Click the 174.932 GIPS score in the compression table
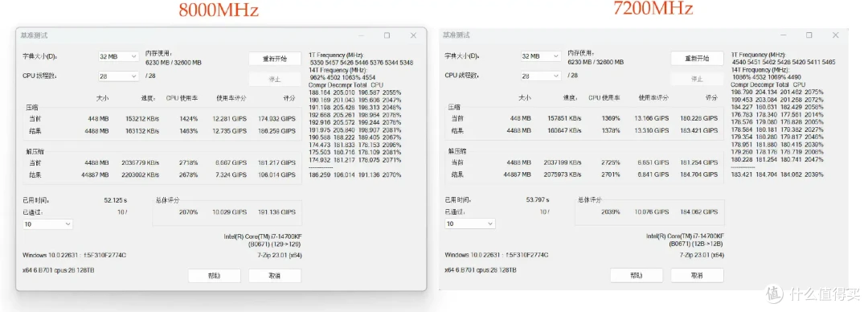This screenshot has height=312, width=868. click(276, 119)
